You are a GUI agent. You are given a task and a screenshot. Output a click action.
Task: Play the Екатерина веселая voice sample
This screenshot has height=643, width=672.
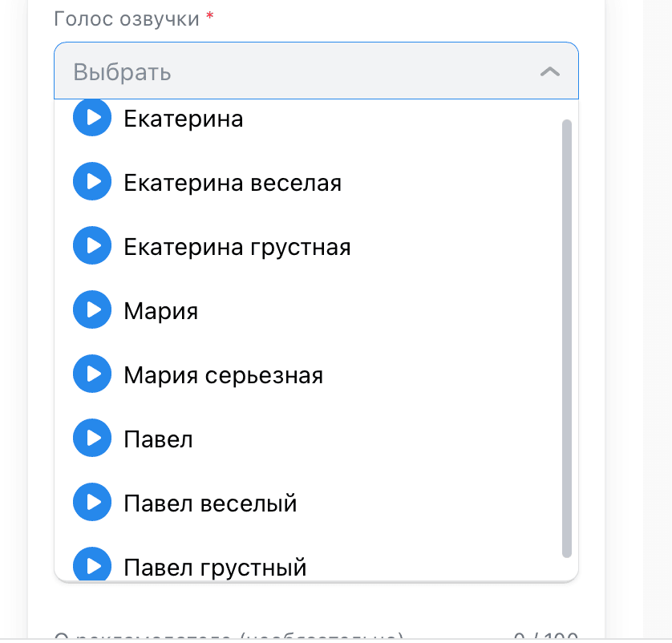pyautogui.click(x=91, y=181)
